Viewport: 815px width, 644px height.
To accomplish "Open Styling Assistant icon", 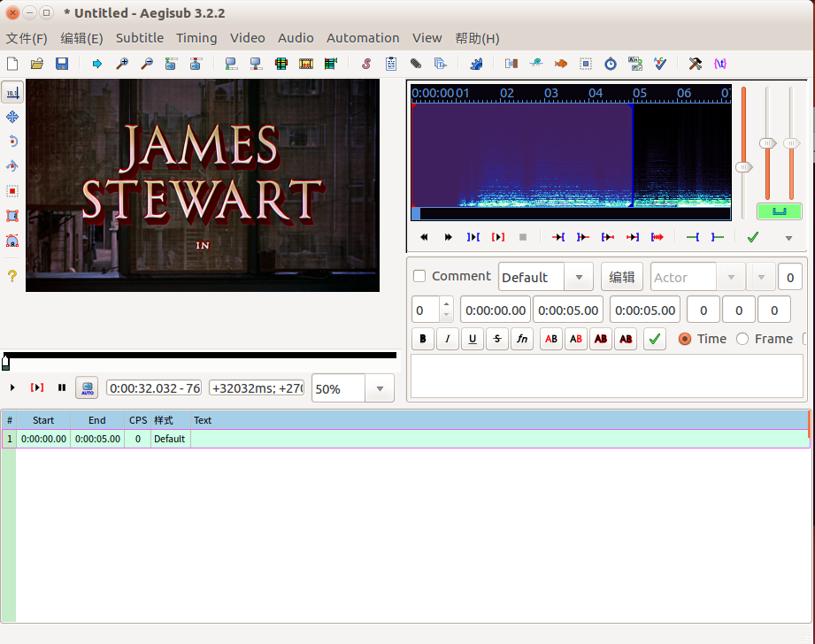I will tap(536, 64).
